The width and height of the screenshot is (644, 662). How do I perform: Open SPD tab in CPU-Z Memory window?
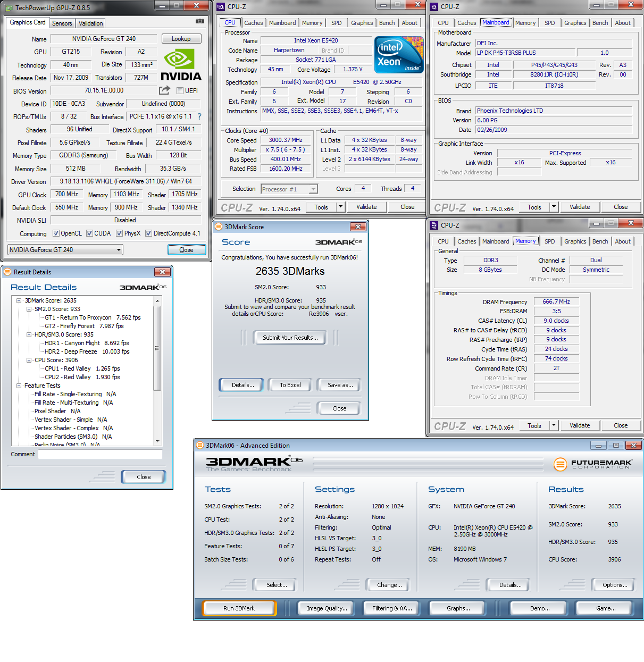pyautogui.click(x=549, y=241)
